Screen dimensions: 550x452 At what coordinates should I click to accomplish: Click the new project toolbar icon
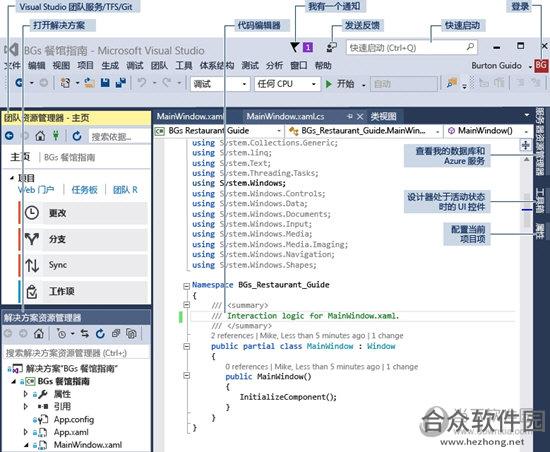(65, 83)
